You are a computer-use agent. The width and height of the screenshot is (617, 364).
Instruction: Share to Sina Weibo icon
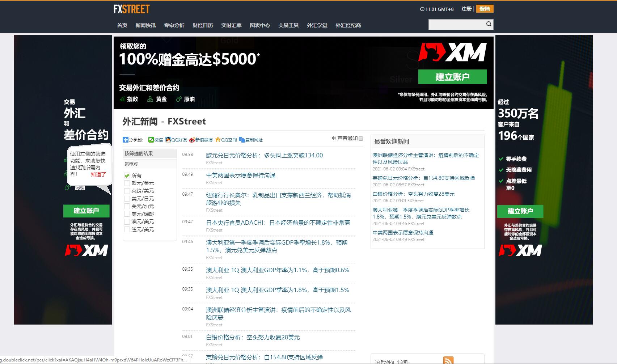click(192, 140)
